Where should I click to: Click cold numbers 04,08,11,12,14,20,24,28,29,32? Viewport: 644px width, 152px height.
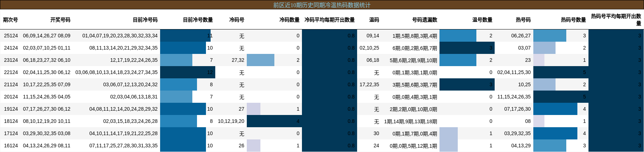pos(124,109)
